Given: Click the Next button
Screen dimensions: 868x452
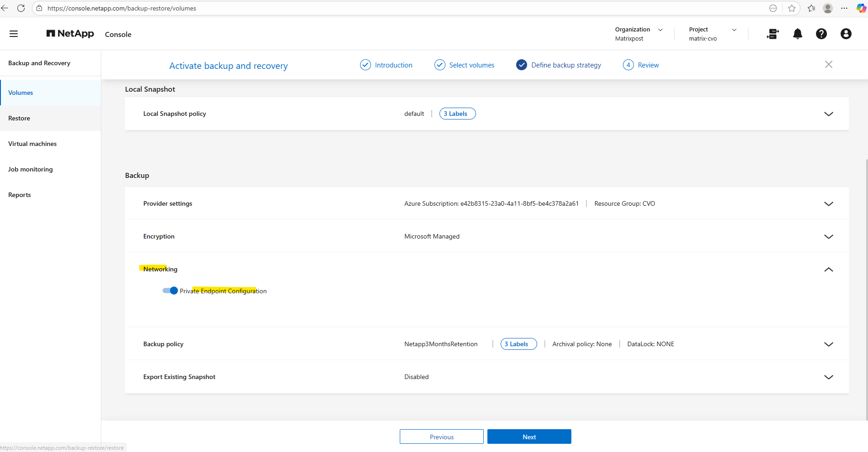Looking at the screenshot, I should click(x=529, y=436).
